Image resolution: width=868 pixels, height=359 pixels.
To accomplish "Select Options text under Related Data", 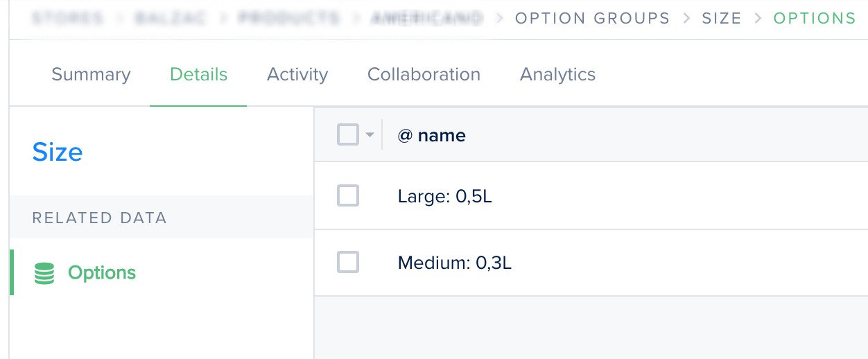I will click(x=102, y=273).
